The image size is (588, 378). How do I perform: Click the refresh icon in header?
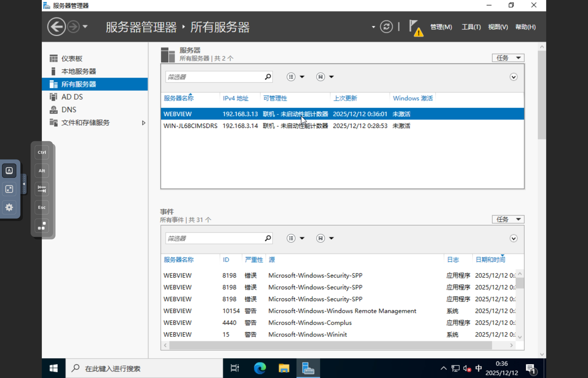point(386,27)
